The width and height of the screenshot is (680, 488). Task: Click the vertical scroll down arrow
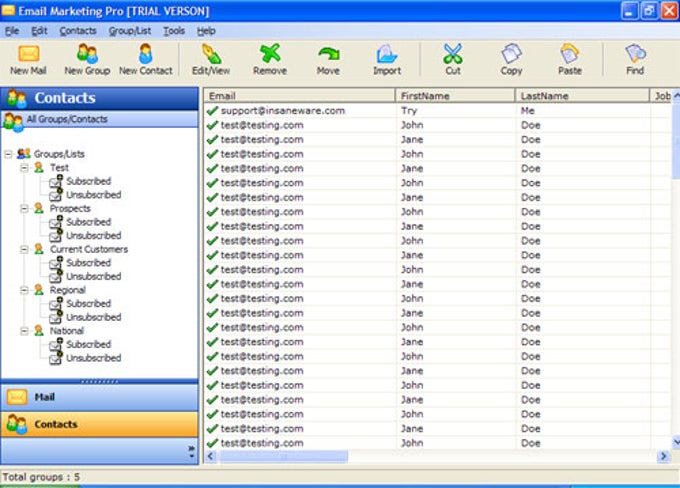(676, 442)
